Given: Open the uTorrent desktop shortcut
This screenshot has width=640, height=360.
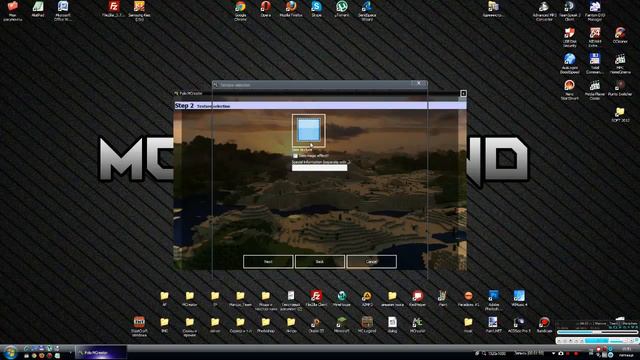Looking at the screenshot, I should click(x=342, y=9).
